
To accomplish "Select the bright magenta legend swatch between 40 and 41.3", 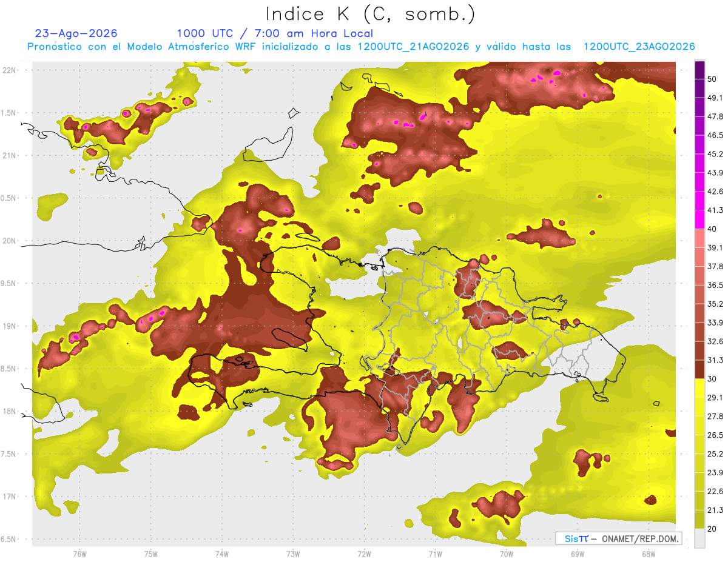I will (x=699, y=219).
